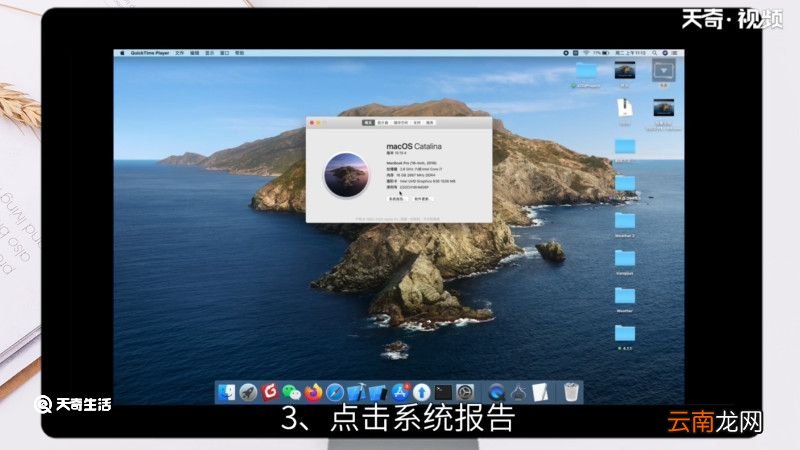Viewport: 800px width, 450px height.
Task: Open the blue up-arrow circle Dock app
Action: pyautogui.click(x=421, y=392)
